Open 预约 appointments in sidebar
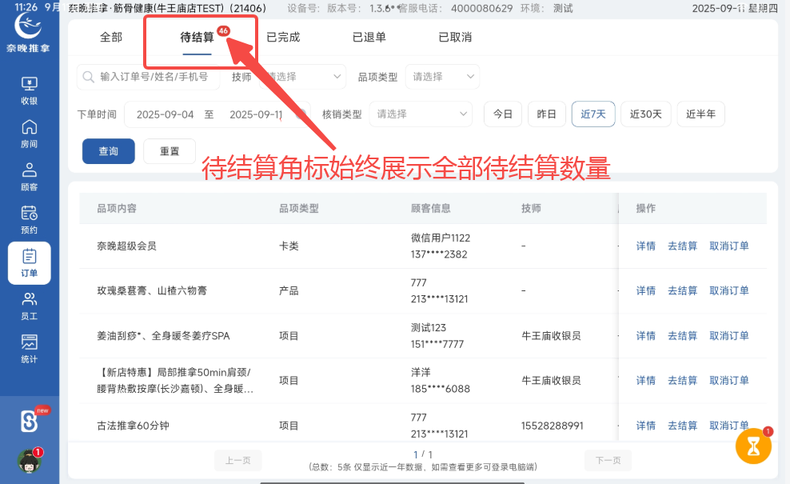The width and height of the screenshot is (790, 484). (x=29, y=220)
